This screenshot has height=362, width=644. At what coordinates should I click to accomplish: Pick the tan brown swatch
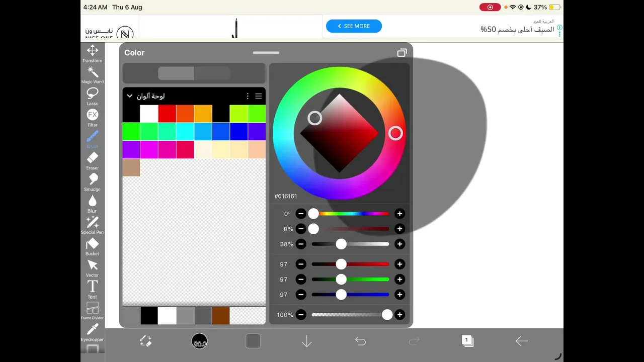point(131,167)
